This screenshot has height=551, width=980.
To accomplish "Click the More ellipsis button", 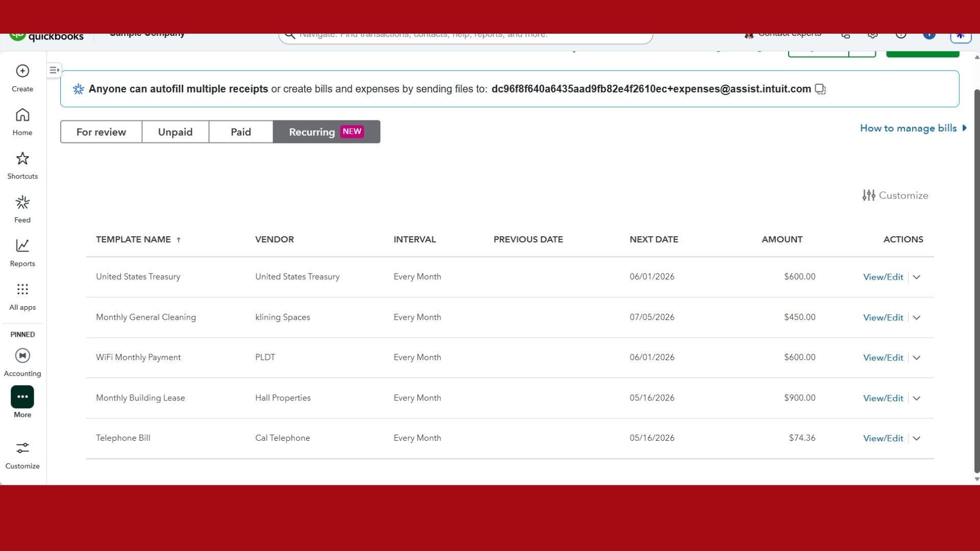I will click(x=22, y=397).
